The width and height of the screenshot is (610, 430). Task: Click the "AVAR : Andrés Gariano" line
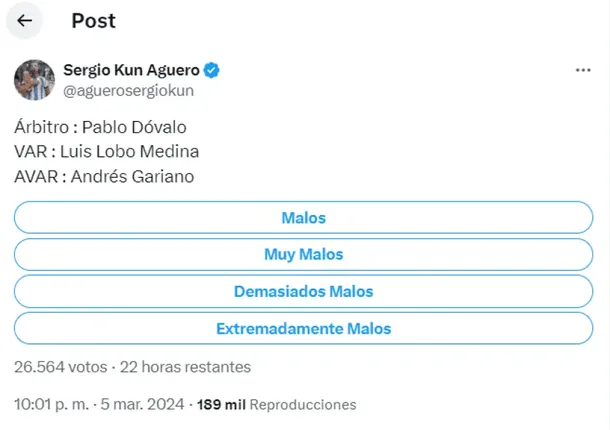[103, 177]
